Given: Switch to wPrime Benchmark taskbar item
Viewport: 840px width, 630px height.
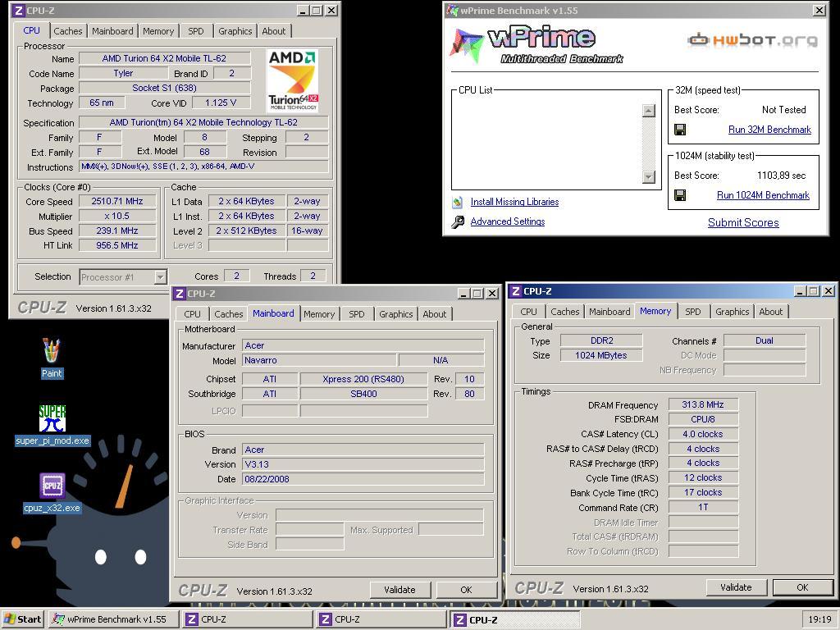Looking at the screenshot, I should click(x=112, y=619).
